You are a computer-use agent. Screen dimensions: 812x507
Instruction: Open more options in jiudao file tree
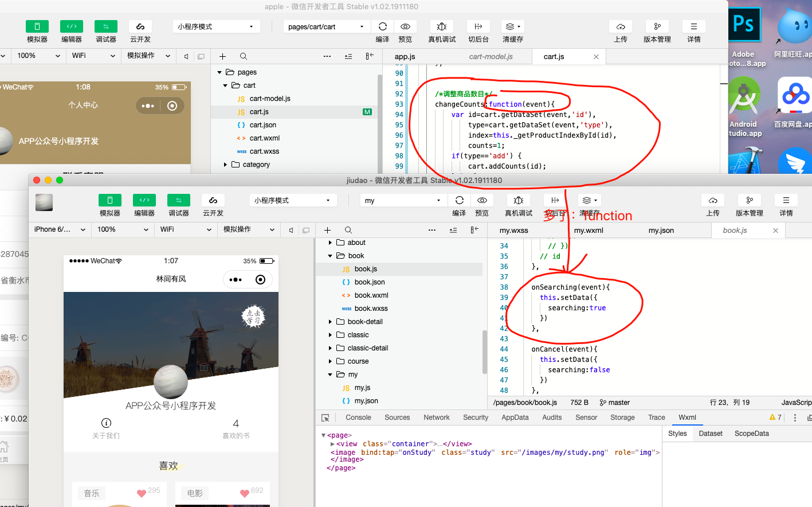click(432, 230)
